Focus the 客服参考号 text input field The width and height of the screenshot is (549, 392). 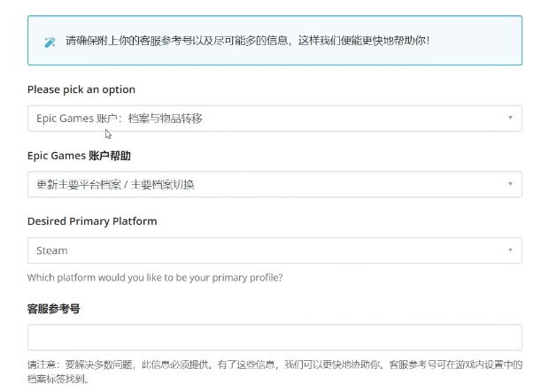(274, 337)
